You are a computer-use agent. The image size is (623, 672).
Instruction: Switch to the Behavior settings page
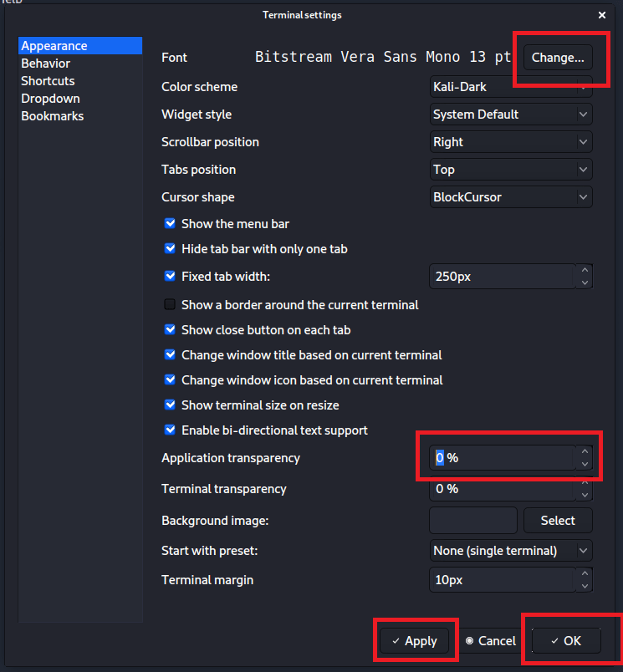[x=46, y=64]
